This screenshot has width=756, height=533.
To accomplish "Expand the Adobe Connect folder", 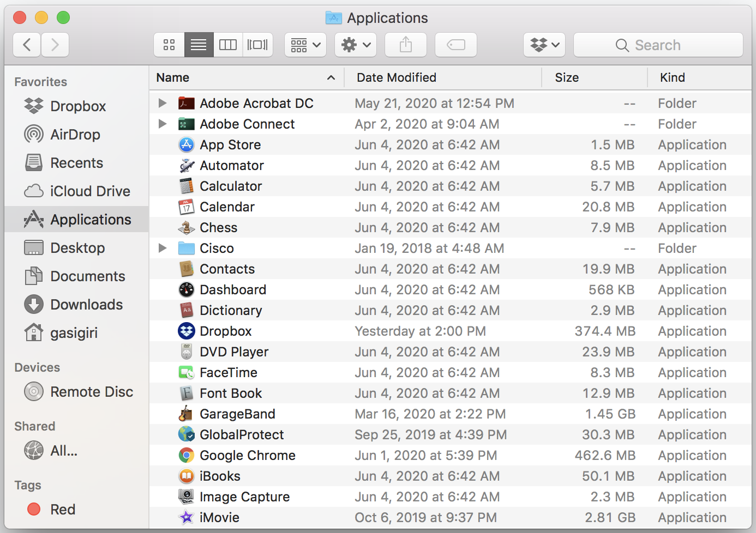I will [x=162, y=124].
